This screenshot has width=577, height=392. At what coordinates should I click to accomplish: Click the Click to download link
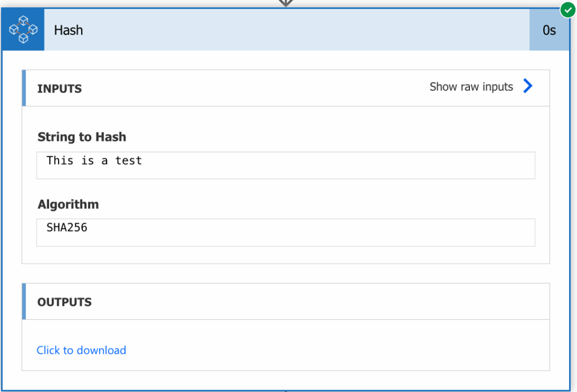coord(81,350)
